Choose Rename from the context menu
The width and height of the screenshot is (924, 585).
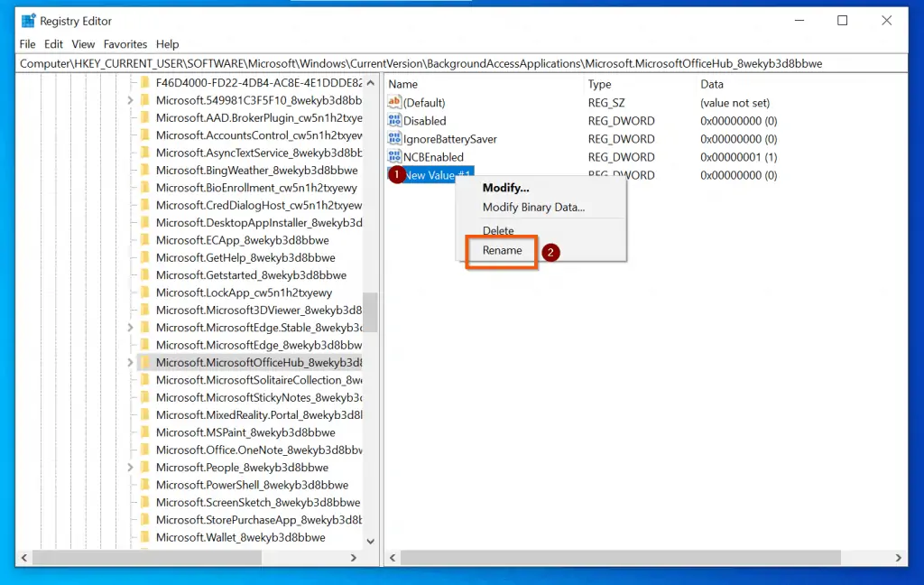coord(502,250)
